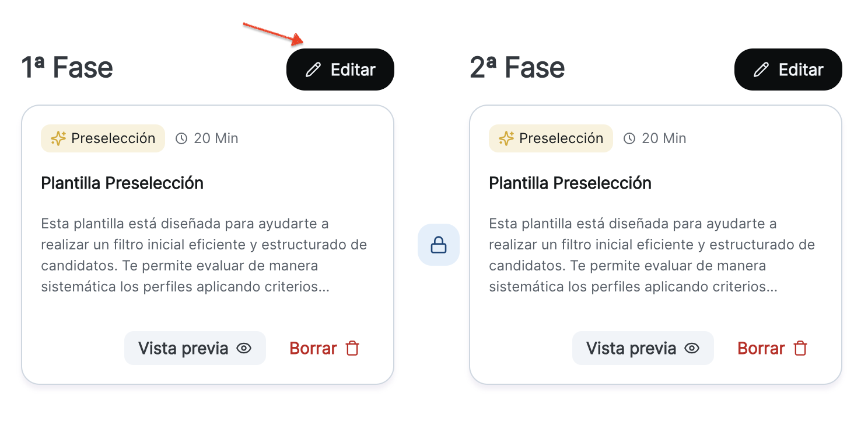Click the 2ª Fase heading

(517, 68)
